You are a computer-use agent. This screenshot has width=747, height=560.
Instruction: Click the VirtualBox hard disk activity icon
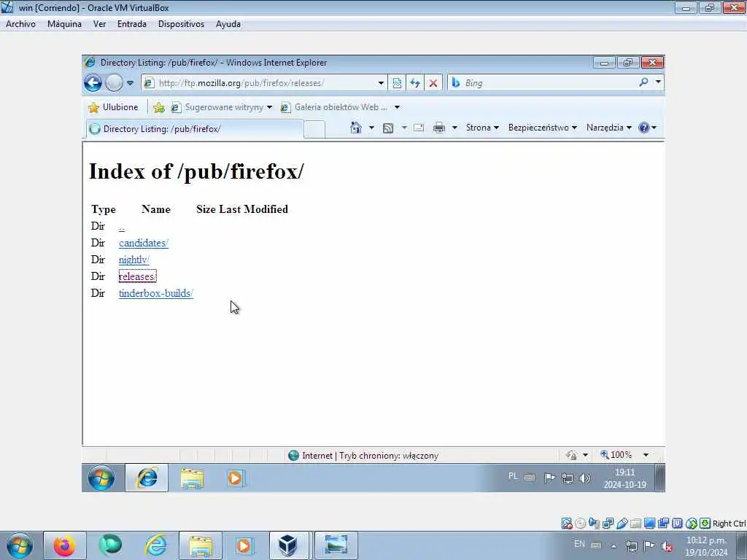[x=566, y=524]
